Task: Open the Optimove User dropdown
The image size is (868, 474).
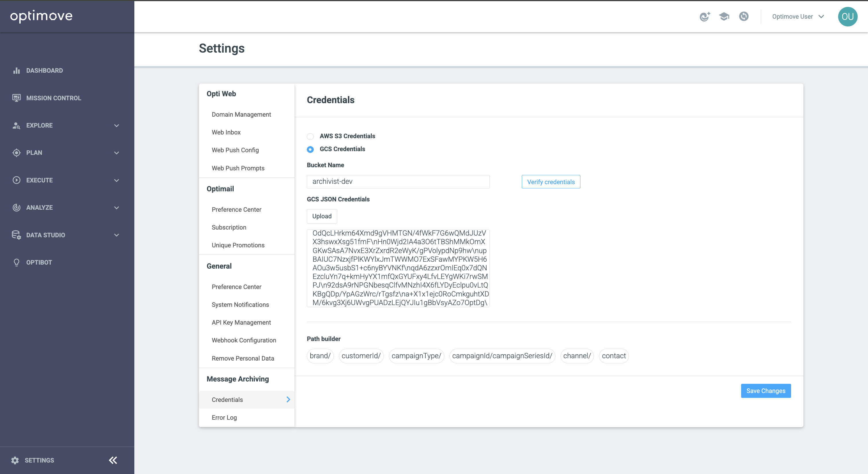Action: [798, 17]
